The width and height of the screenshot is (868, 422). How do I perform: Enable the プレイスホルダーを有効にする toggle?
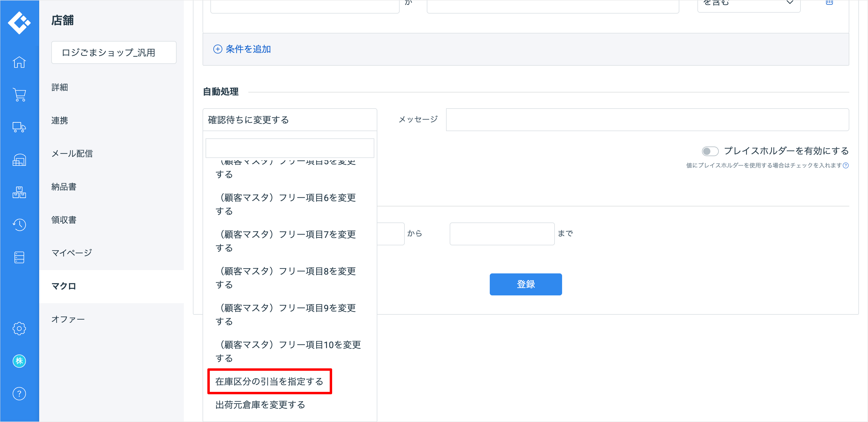click(x=710, y=151)
